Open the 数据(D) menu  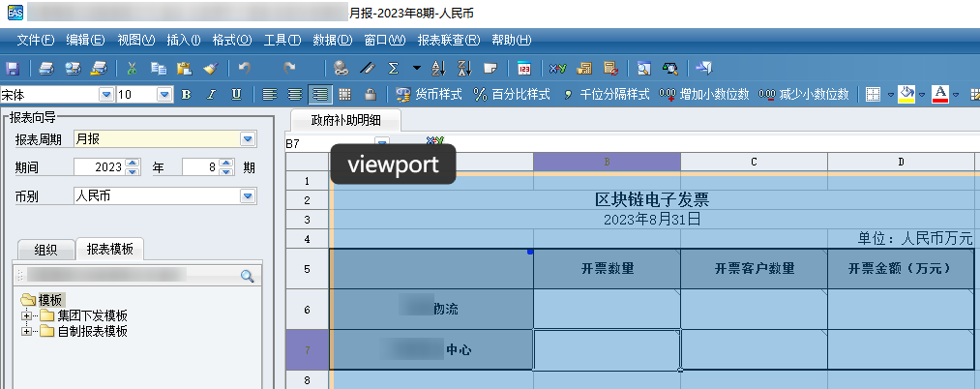point(333,40)
